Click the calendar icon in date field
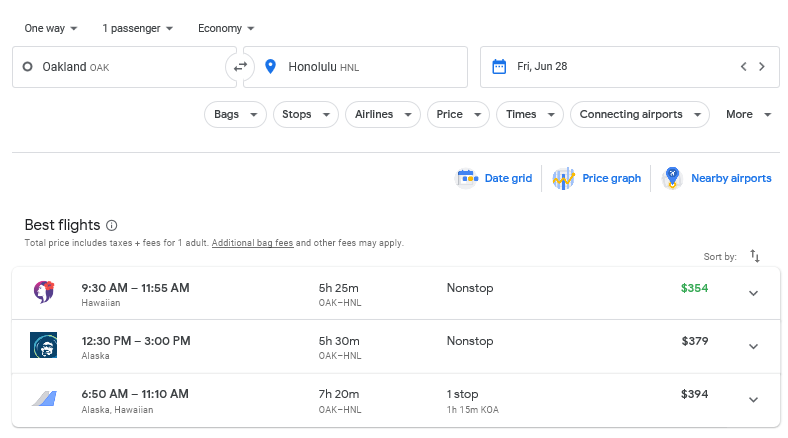 [500, 67]
